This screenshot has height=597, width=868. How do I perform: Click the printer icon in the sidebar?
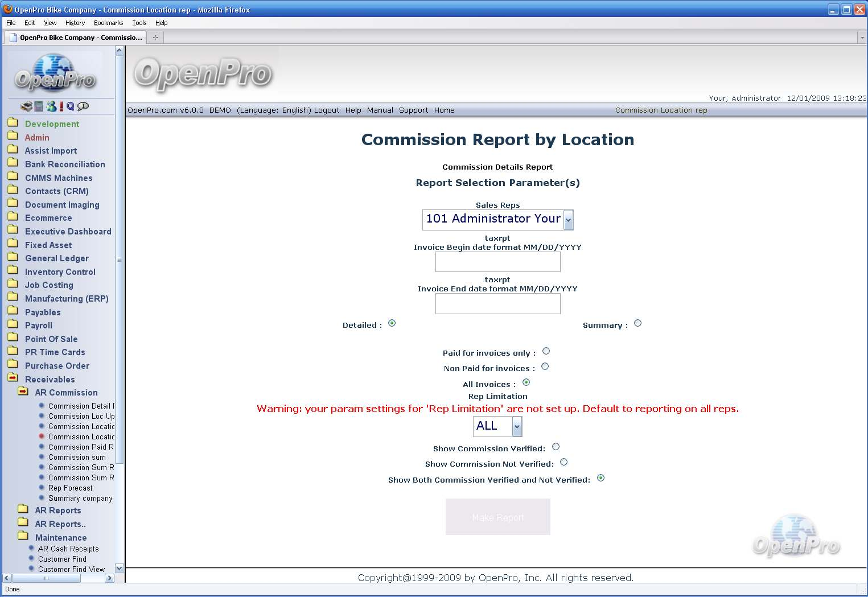pyautogui.click(x=26, y=106)
